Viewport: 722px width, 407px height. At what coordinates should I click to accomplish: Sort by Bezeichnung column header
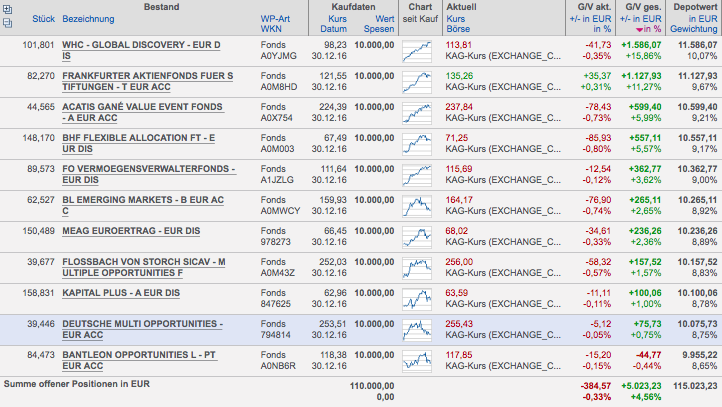(x=88, y=19)
